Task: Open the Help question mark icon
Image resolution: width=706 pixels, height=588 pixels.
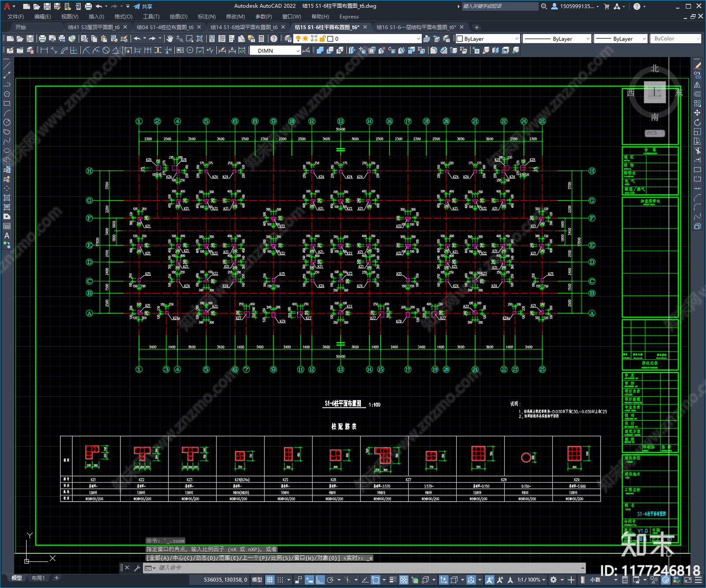Action: [x=274, y=39]
